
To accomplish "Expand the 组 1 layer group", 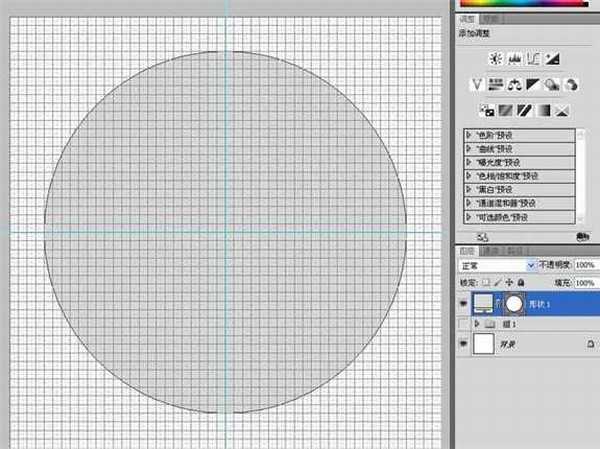I will [477, 325].
